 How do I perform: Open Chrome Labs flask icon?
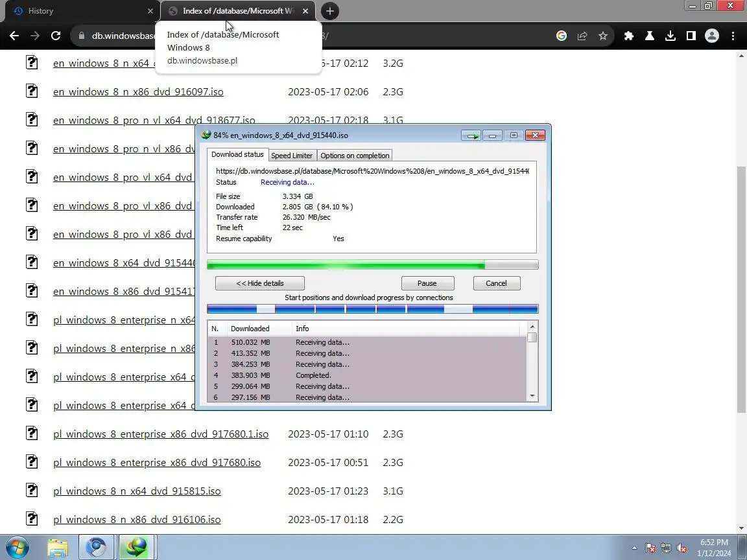(x=649, y=36)
